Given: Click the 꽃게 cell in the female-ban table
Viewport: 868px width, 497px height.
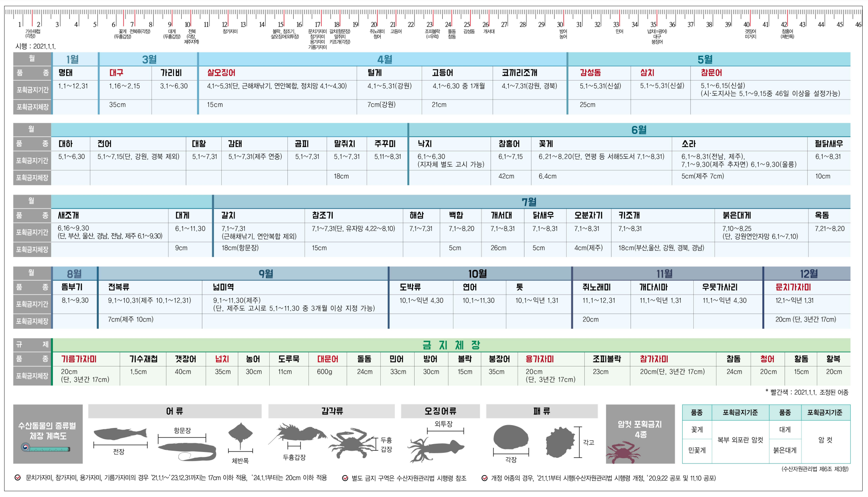Looking at the screenshot, I should 697,430.
